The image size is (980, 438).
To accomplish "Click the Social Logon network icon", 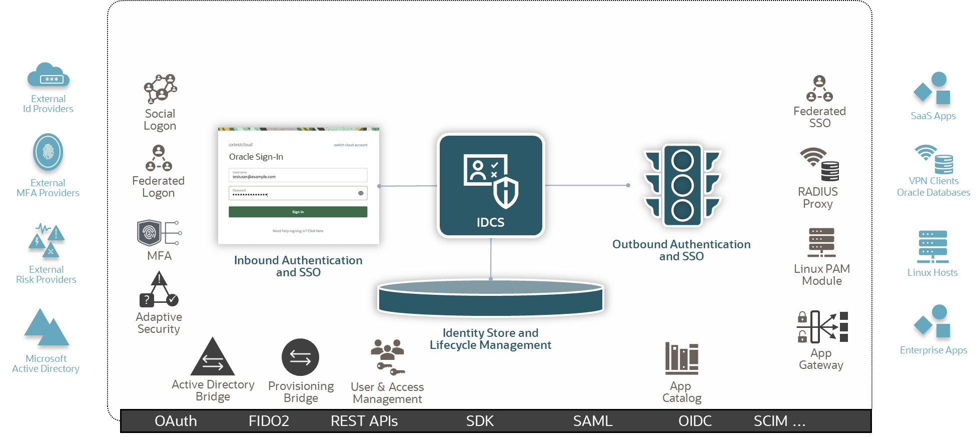I will pyautogui.click(x=160, y=89).
